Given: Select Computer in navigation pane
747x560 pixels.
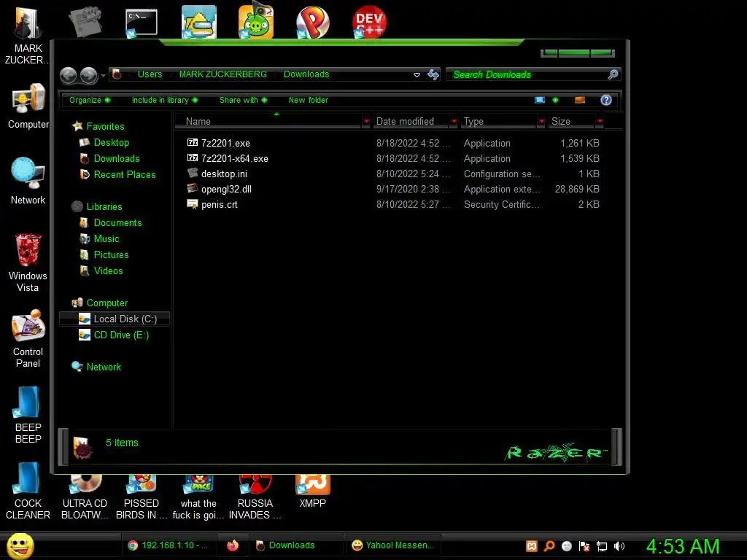Looking at the screenshot, I should [107, 303].
